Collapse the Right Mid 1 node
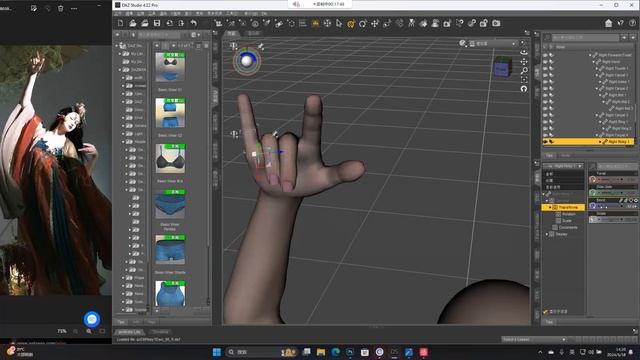This screenshot has width=640, height=360. (600, 95)
